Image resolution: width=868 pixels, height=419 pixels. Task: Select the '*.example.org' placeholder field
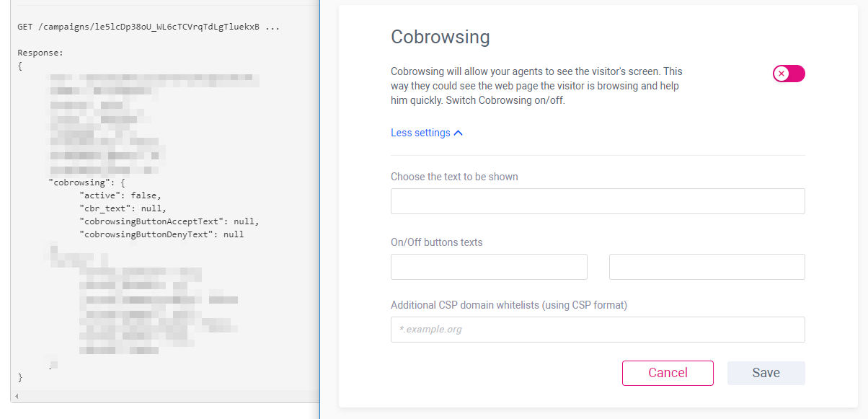pyautogui.click(x=597, y=330)
